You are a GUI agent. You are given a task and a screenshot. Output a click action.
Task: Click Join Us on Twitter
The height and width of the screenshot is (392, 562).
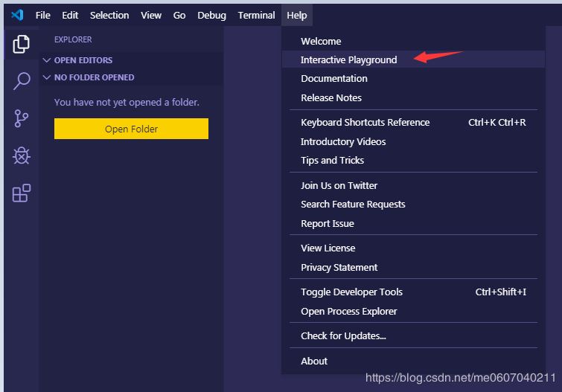click(x=339, y=185)
